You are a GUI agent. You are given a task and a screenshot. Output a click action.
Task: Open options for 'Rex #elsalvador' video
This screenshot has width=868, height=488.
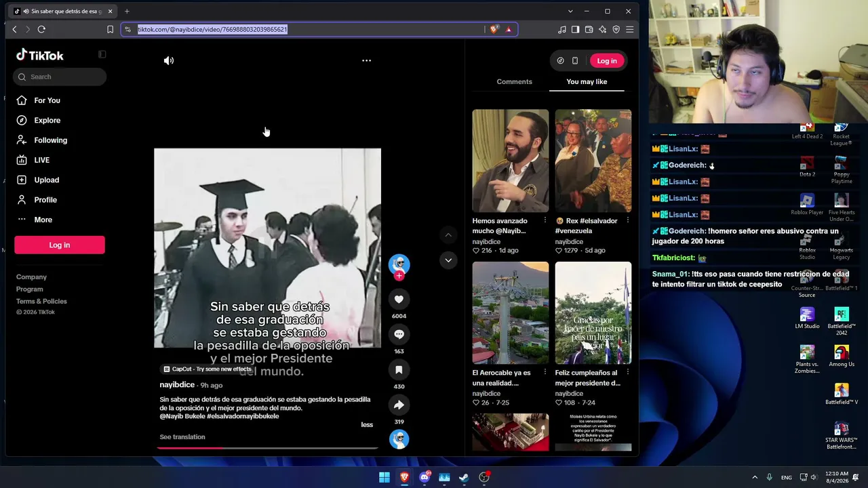(x=627, y=220)
